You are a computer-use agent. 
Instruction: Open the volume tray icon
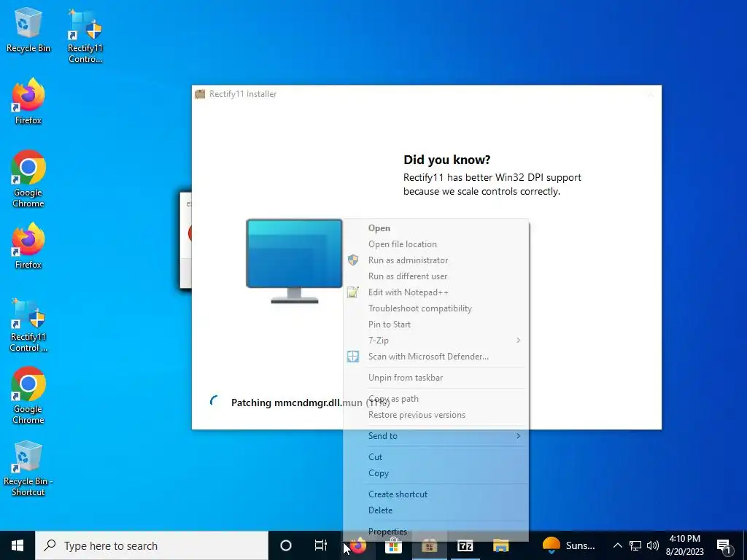[653, 545]
